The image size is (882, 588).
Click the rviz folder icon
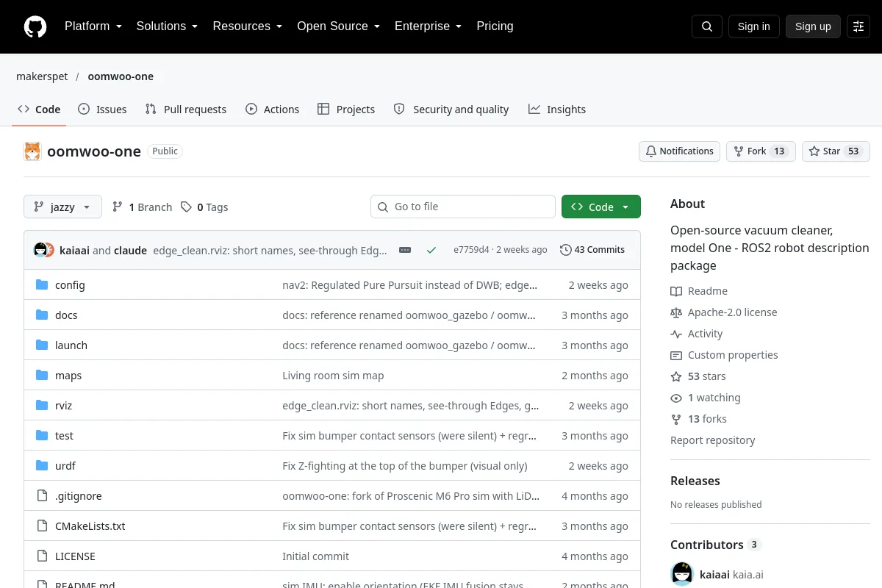point(42,405)
